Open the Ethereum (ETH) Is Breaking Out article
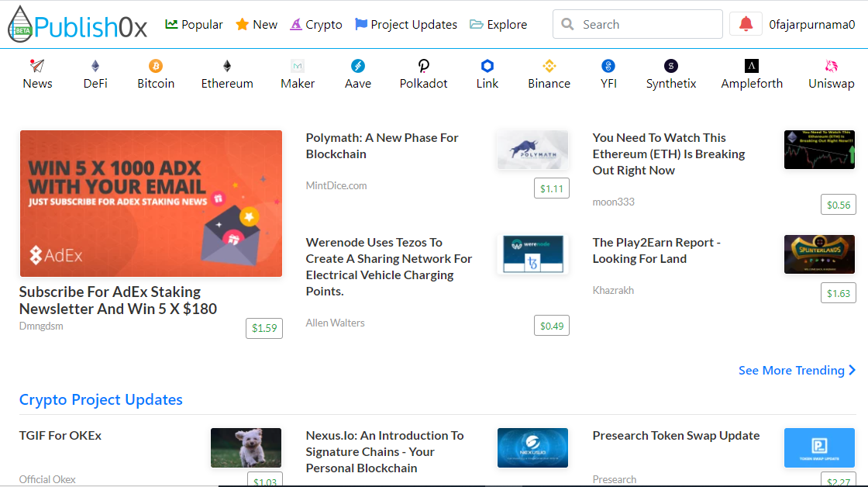Image resolution: width=868 pixels, height=487 pixels. (x=669, y=154)
